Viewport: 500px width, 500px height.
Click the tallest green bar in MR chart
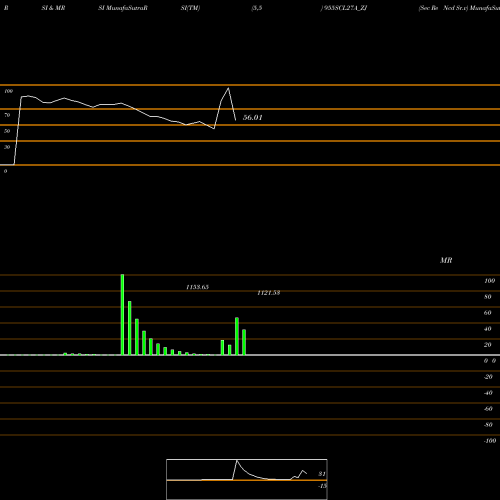pyautogui.click(x=122, y=315)
